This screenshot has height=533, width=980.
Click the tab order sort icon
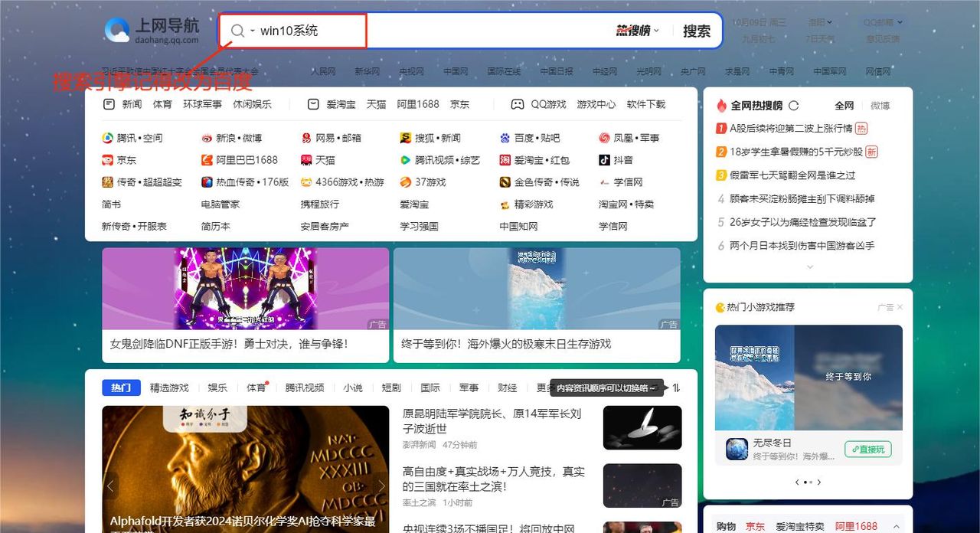pos(675,388)
